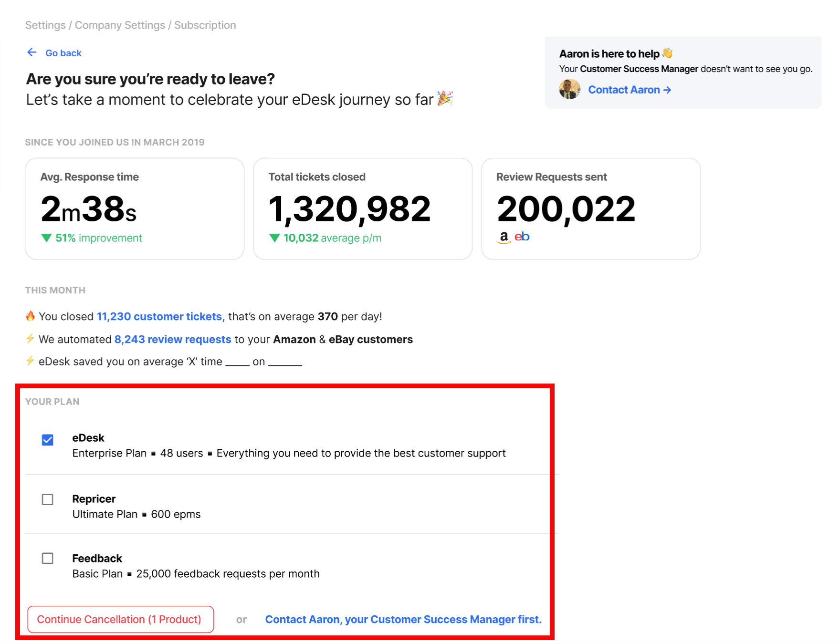Click 'SINCE YOU JOINED US IN MARCH 2019' label
Screen dimensions: 840x644
[115, 142]
